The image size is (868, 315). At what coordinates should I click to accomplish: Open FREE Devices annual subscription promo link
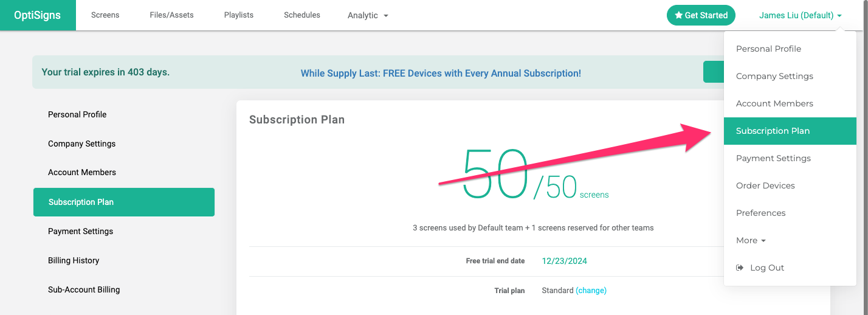click(441, 73)
